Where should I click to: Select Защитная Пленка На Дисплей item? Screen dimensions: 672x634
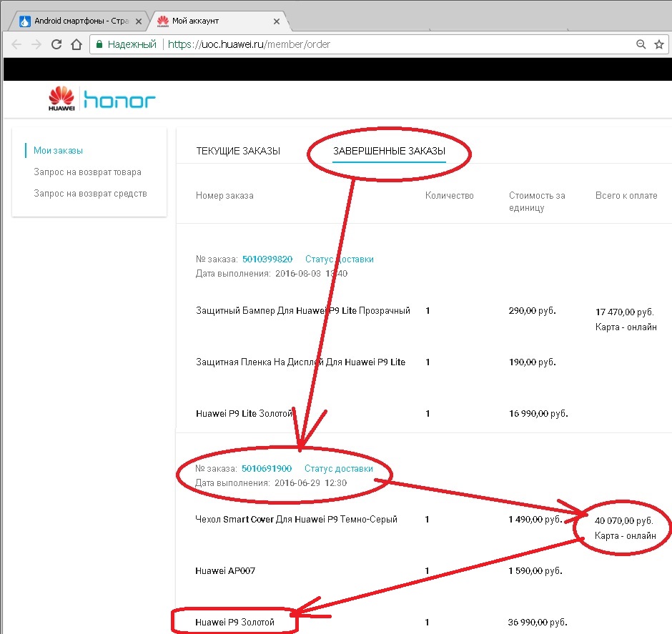click(300, 362)
